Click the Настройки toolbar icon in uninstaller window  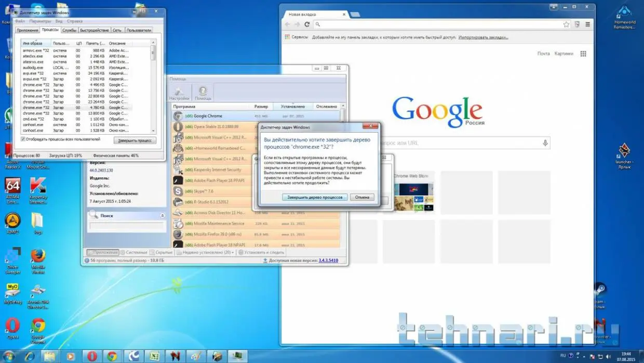tap(179, 92)
